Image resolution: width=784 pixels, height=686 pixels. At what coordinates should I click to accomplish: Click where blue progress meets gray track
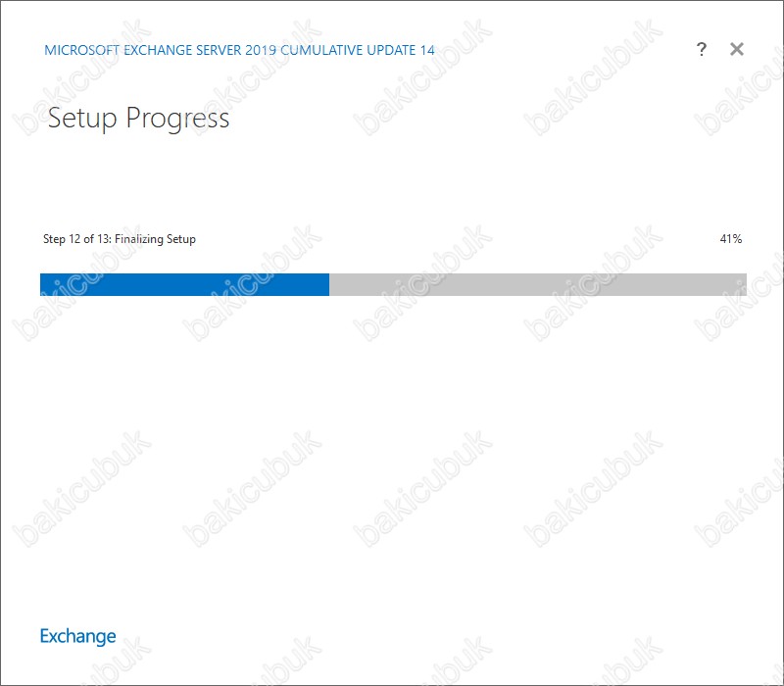coord(329,284)
